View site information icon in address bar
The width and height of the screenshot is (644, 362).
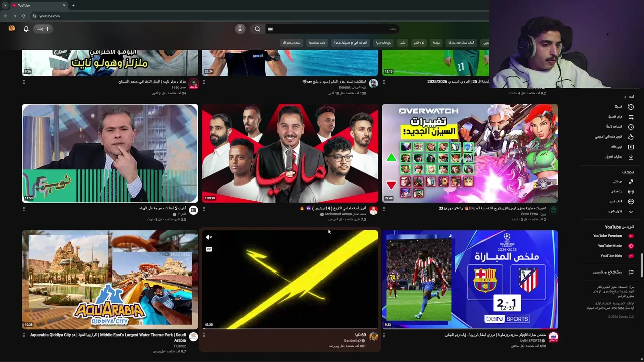34,16
